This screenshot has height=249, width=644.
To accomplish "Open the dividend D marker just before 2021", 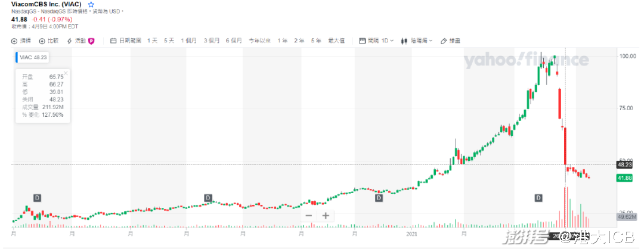I will 379,198.
